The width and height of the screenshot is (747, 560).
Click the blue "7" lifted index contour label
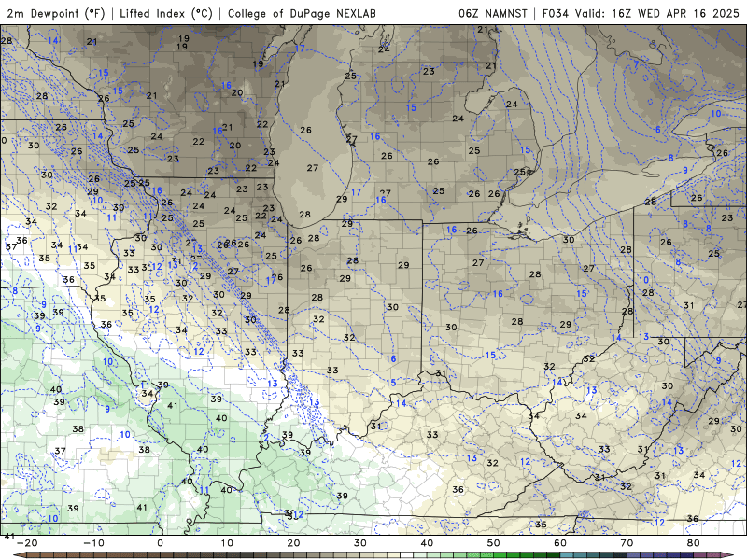[636, 64]
